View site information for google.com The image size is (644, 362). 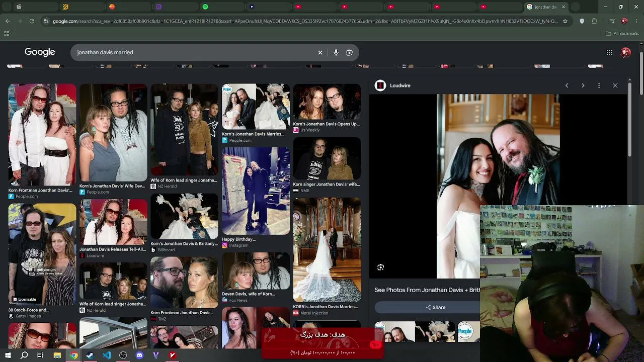pyautogui.click(x=46, y=21)
